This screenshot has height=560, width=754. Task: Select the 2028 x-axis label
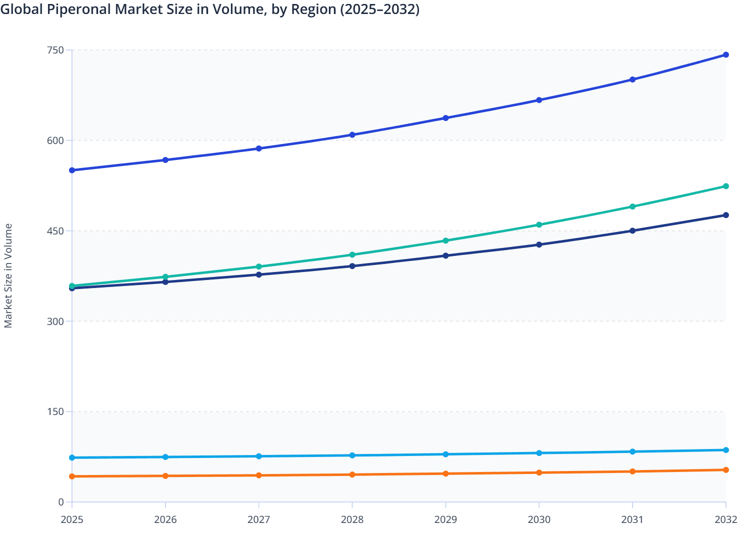coord(352,520)
